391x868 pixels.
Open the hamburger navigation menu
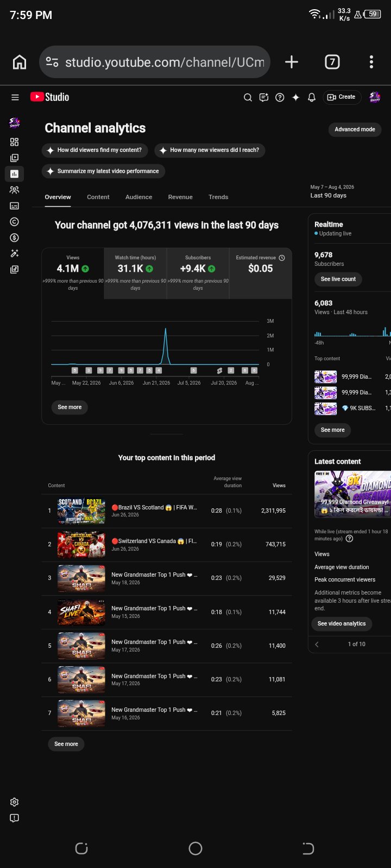point(15,98)
